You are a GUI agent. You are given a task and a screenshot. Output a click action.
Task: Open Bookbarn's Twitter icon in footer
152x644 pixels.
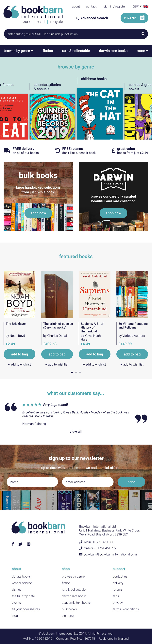click(20, 544)
